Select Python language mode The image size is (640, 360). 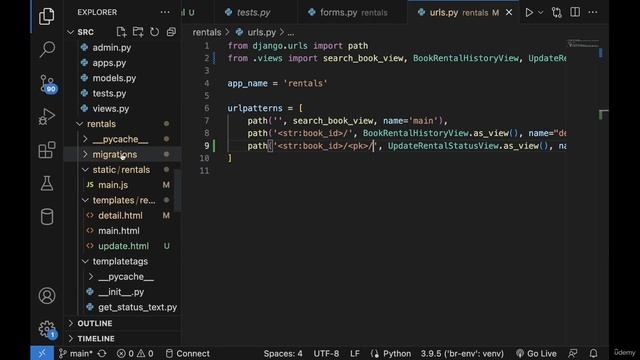click(391, 353)
